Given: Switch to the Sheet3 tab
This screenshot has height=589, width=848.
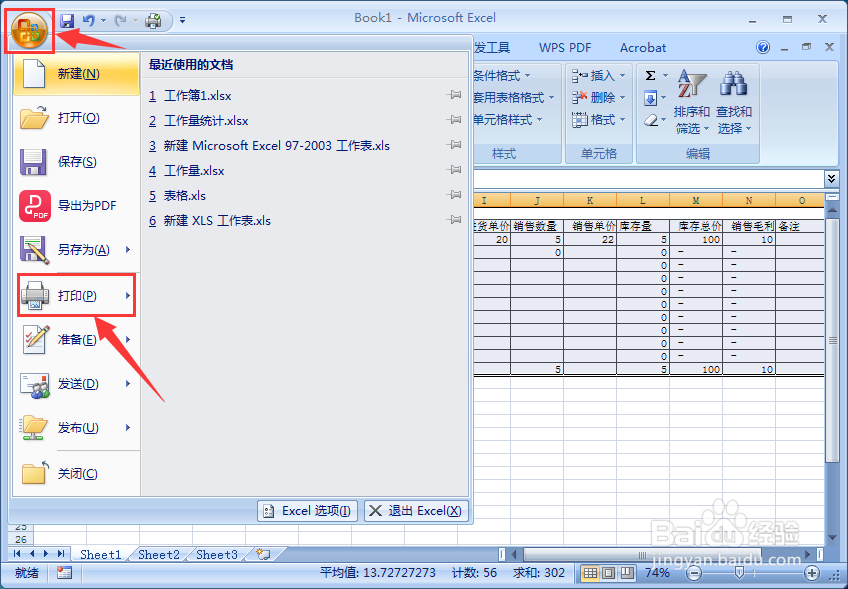Looking at the screenshot, I should pos(217,554).
